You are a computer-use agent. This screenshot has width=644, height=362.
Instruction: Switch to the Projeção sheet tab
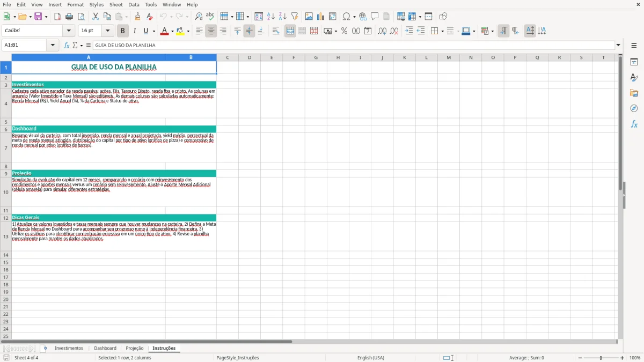pos(135,349)
